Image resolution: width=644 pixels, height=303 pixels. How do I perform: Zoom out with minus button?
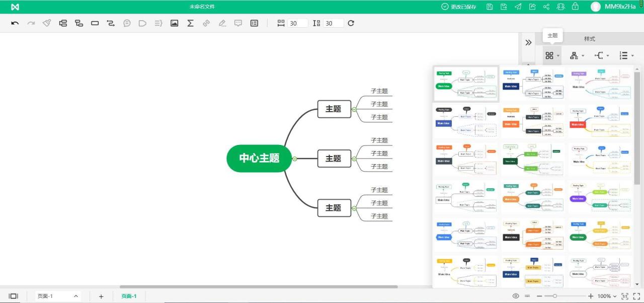539,296
